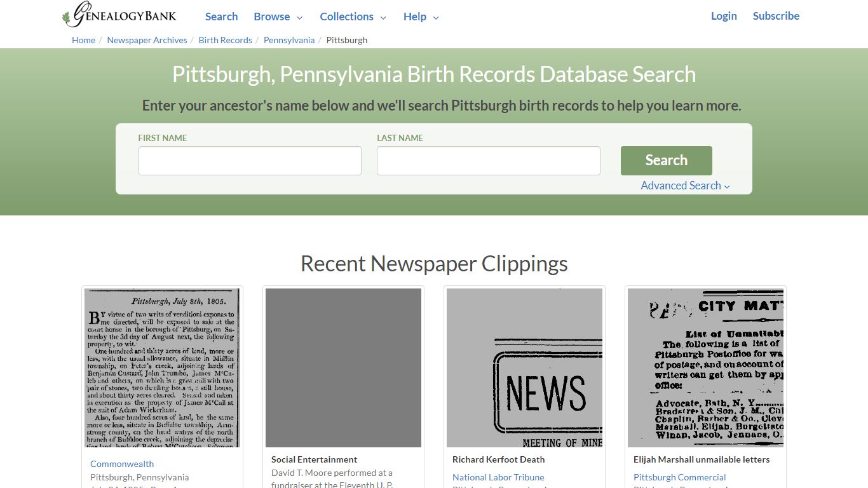
Task: Focus the Last Name input field
Action: [488, 161]
